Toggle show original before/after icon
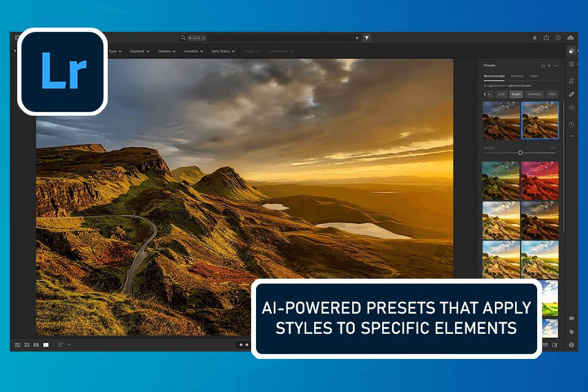The height and width of the screenshot is (392, 588). [x=555, y=345]
